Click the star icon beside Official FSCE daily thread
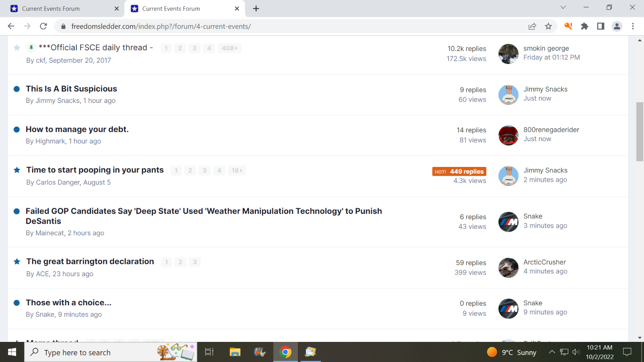 17,48
